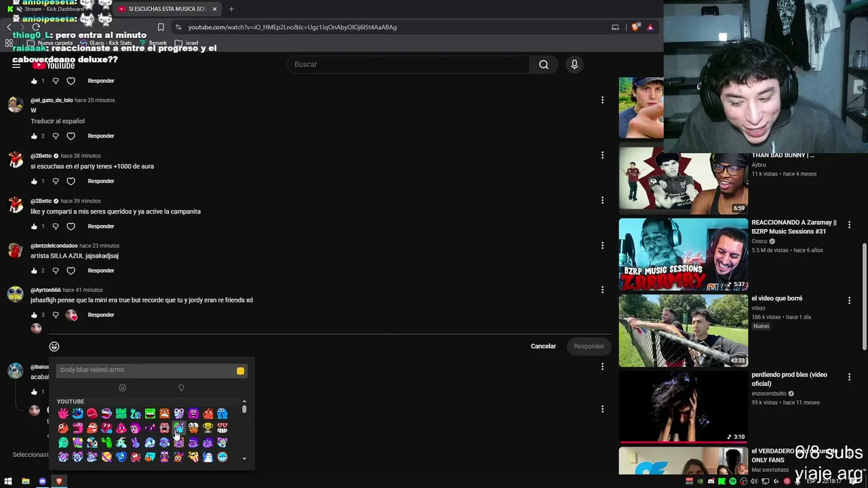Add the popcorn emoji
Viewport: 868px width, 488px height.
[193, 457]
